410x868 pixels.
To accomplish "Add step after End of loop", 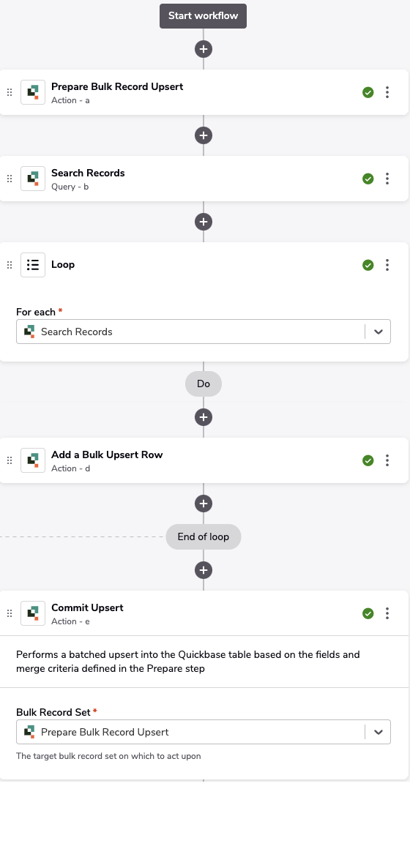I will [x=204, y=569].
